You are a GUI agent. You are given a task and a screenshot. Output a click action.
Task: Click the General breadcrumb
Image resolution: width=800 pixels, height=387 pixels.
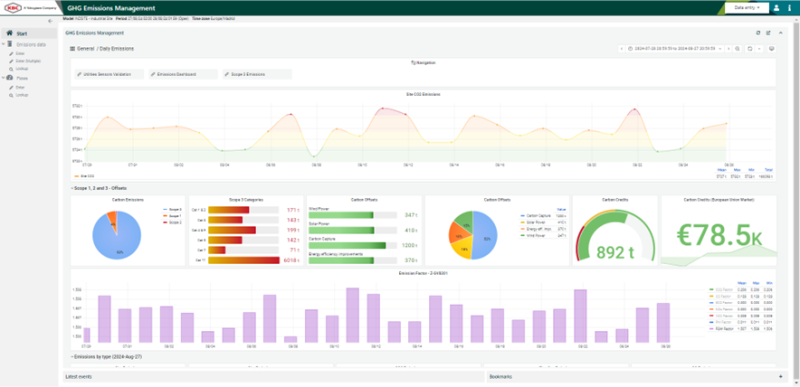85,48
